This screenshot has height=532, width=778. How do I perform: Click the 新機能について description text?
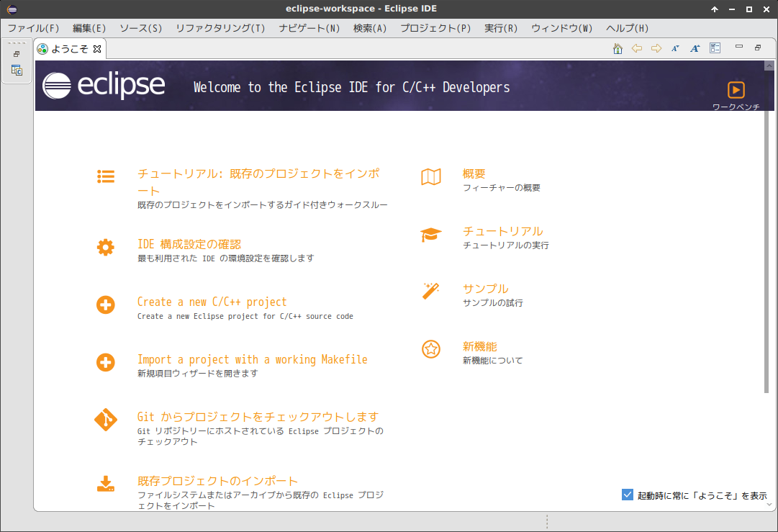[x=493, y=360]
